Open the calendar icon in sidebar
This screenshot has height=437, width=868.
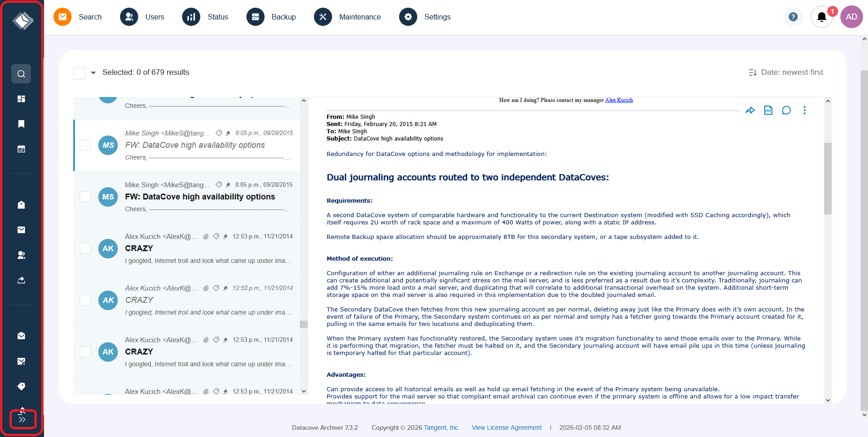(x=21, y=149)
